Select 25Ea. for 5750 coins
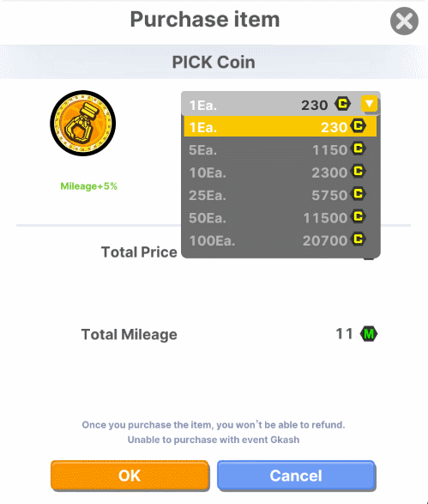The image size is (428, 504). point(280,195)
